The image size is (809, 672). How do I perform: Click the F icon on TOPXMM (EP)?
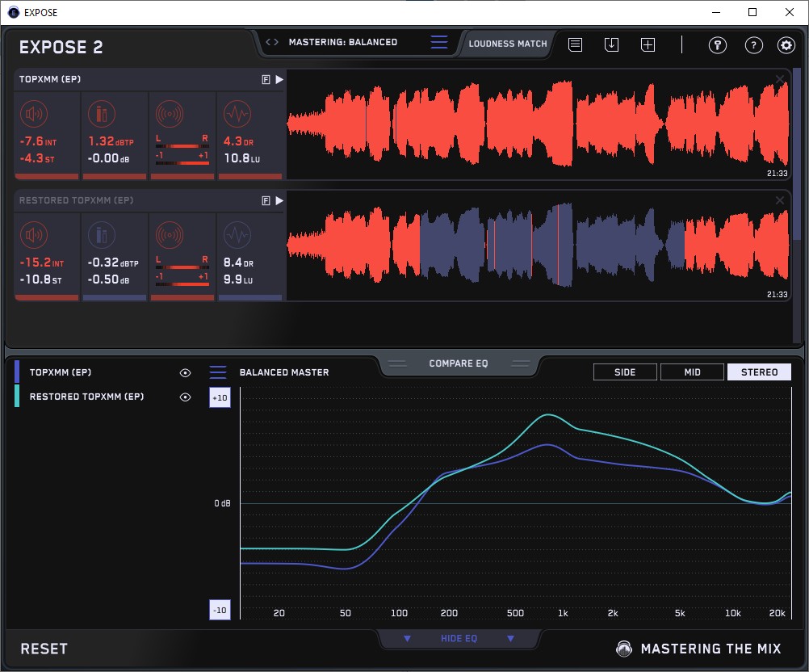click(266, 80)
